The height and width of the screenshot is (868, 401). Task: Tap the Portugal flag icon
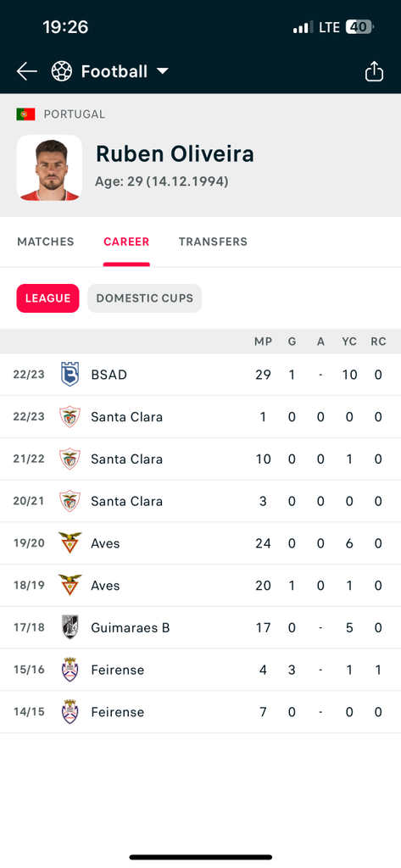25,114
